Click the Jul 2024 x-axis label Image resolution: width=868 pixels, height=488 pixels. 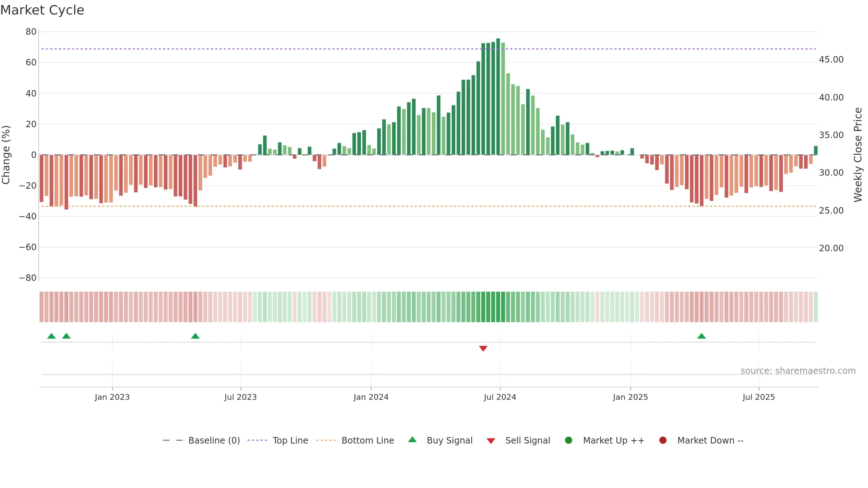click(x=500, y=397)
